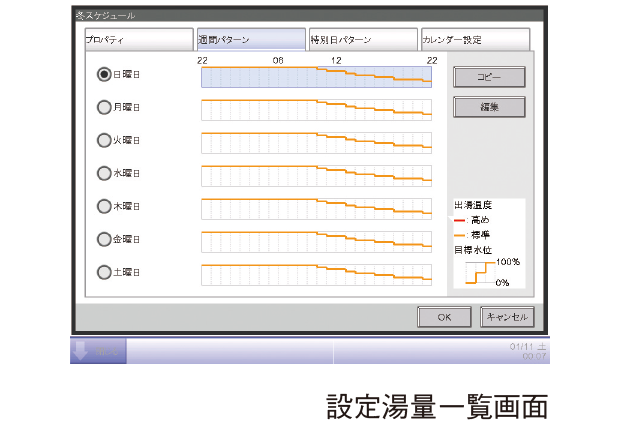Click the 12 time axis label
Screen dimensions: 620x426
[x=336, y=61]
